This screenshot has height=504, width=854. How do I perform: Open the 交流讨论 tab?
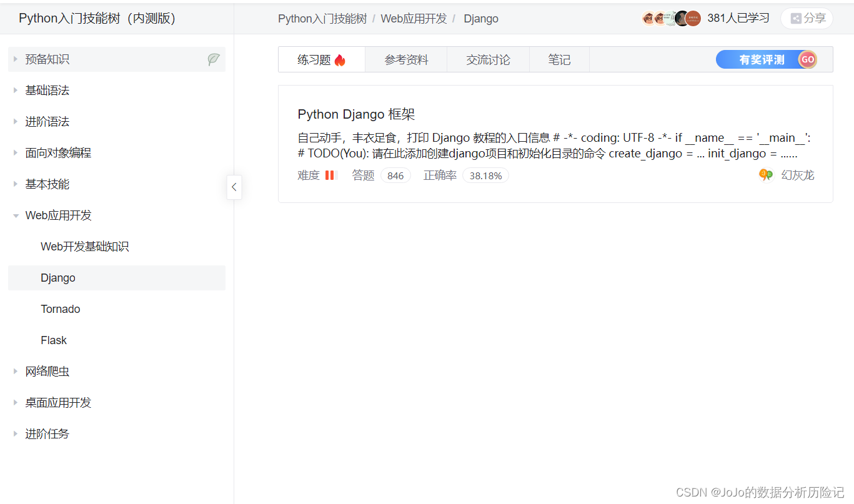click(488, 60)
